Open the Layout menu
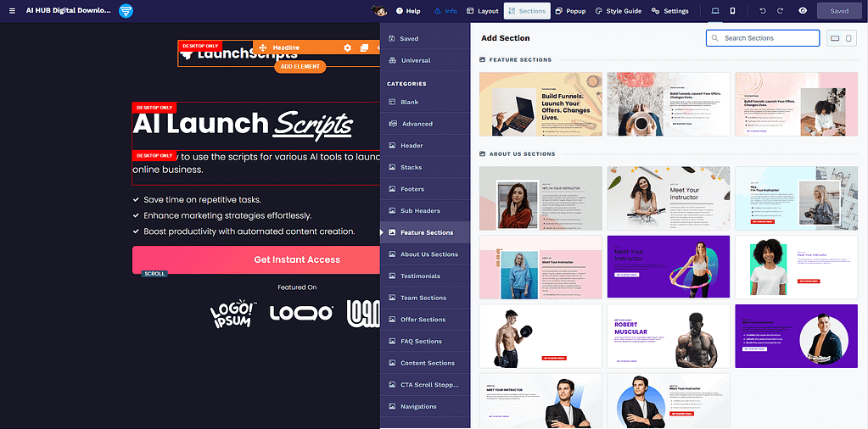Viewport: 868px width, 429px height. pyautogui.click(x=482, y=11)
